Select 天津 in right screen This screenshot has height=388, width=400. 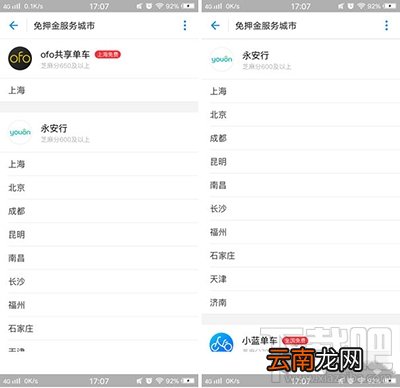tap(301, 279)
